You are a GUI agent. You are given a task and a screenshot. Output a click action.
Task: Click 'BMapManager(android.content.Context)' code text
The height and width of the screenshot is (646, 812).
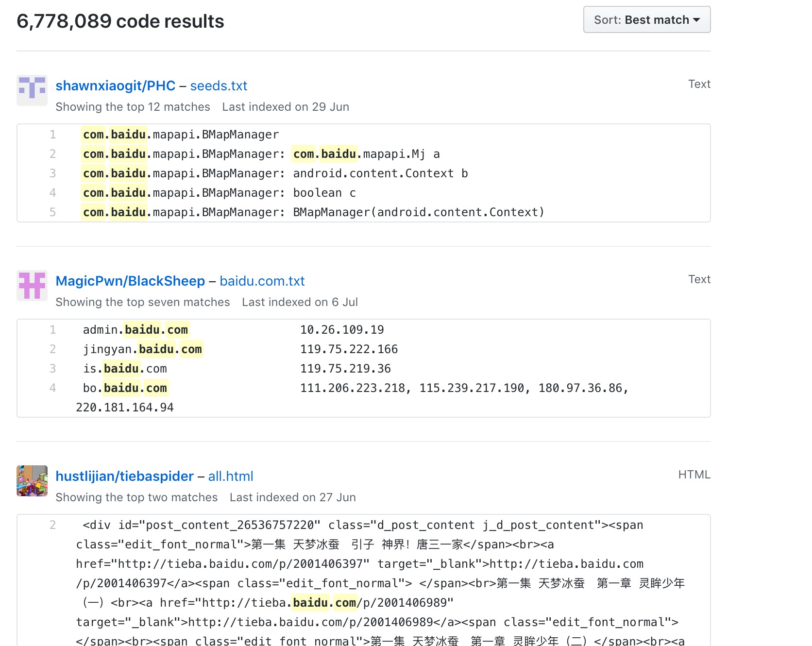[419, 212]
